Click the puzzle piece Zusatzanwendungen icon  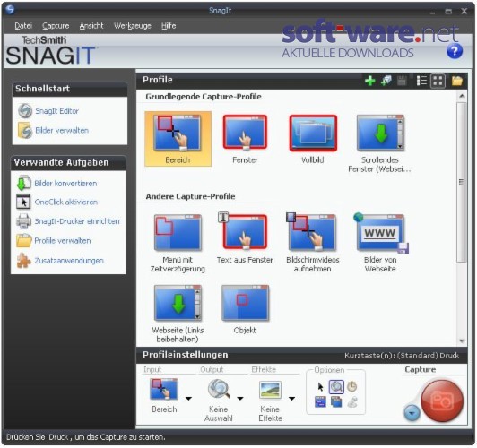click(23, 260)
